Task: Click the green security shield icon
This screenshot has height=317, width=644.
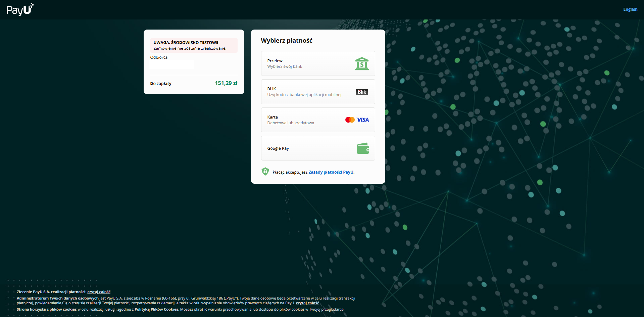Action: pyautogui.click(x=265, y=172)
